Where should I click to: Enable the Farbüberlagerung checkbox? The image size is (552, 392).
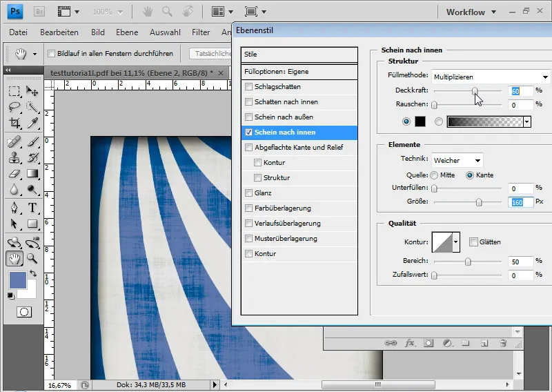pyautogui.click(x=249, y=208)
